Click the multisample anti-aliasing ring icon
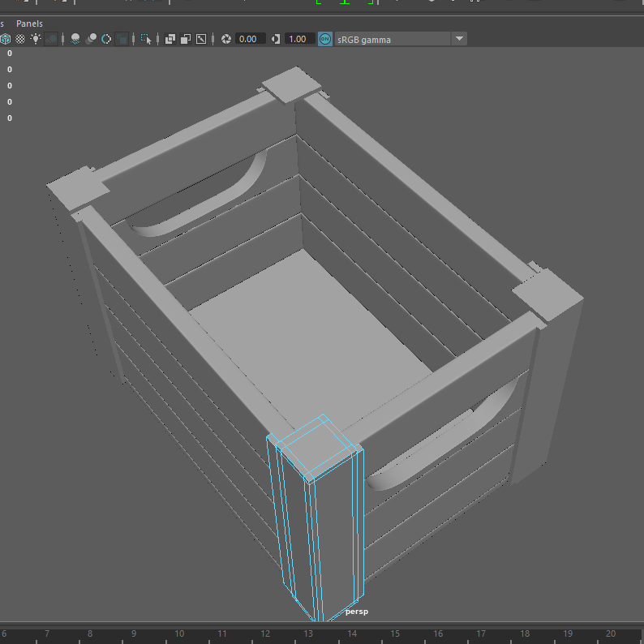 (x=106, y=39)
